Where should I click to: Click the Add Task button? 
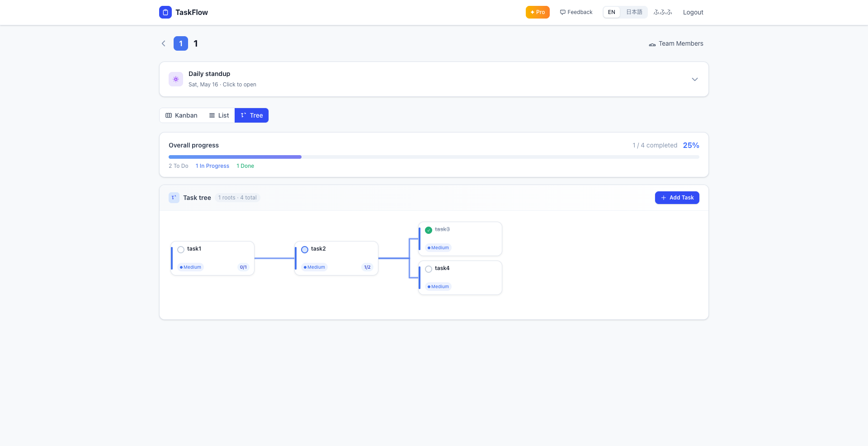click(677, 198)
